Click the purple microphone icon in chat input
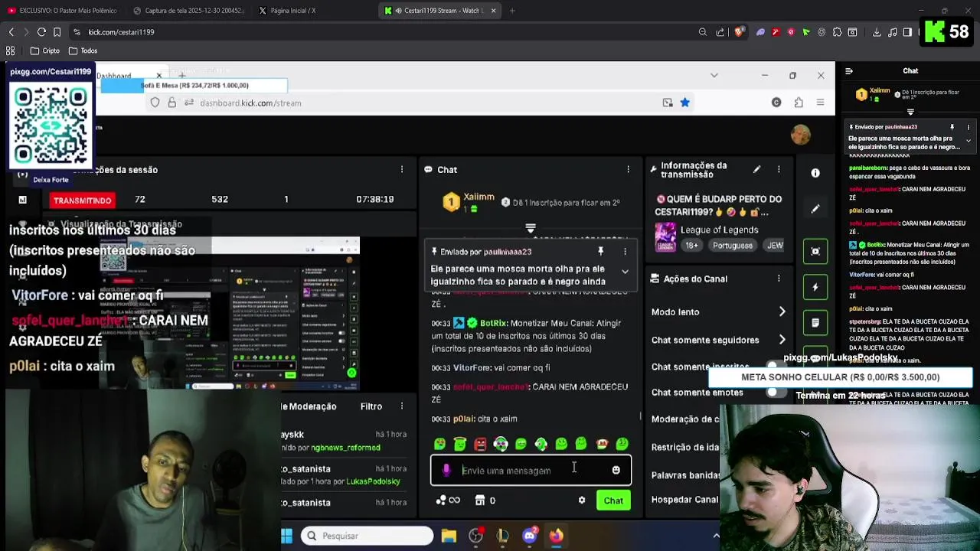The image size is (980, 551). (x=446, y=470)
